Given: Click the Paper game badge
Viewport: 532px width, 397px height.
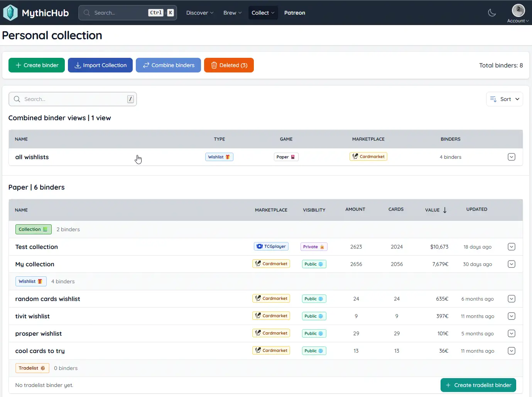Looking at the screenshot, I should click(286, 157).
